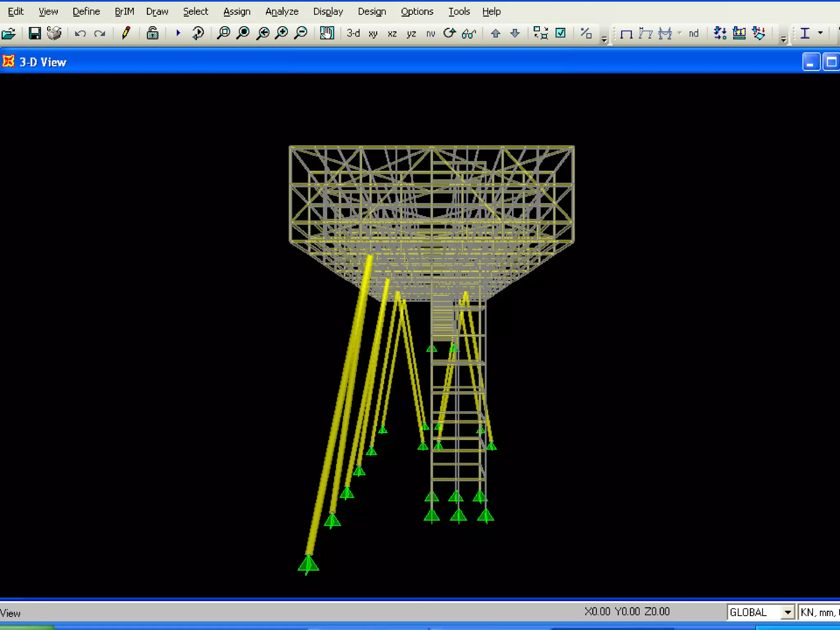Click the Show Undeformed Shape icon
Screen dimensions: 840x630
626,33
